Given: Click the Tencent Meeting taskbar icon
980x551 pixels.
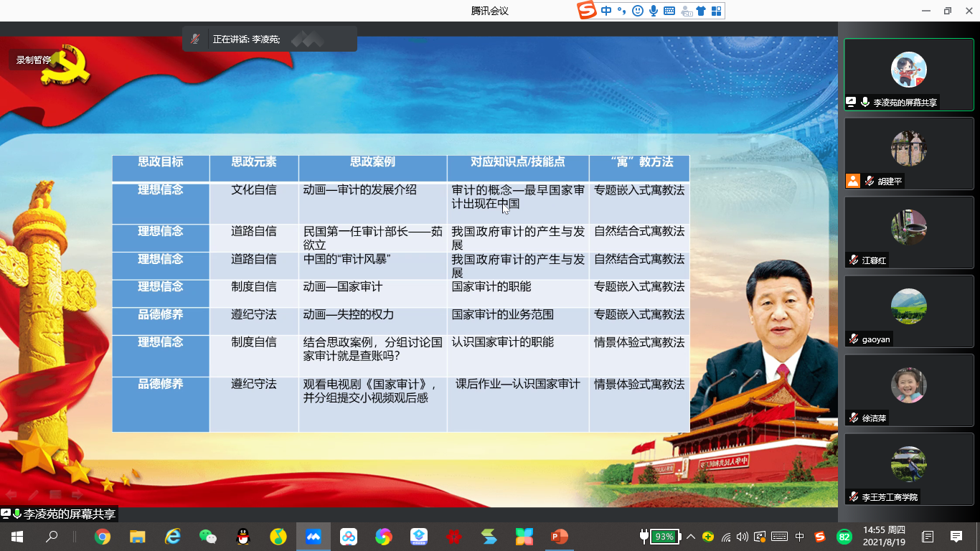Looking at the screenshot, I should click(314, 537).
